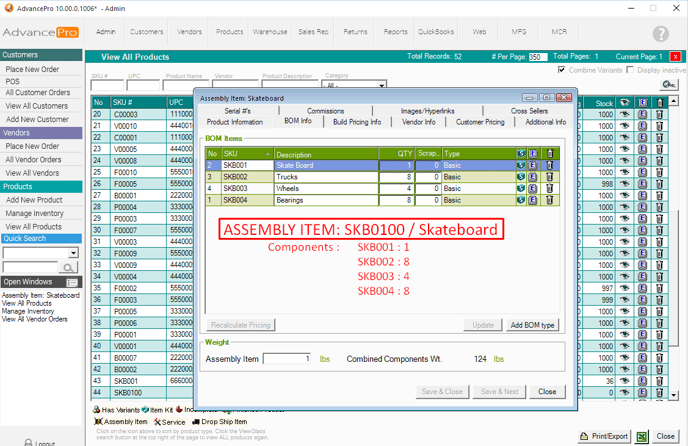Click the help question mark icon
688x446 pixels.
click(x=661, y=33)
